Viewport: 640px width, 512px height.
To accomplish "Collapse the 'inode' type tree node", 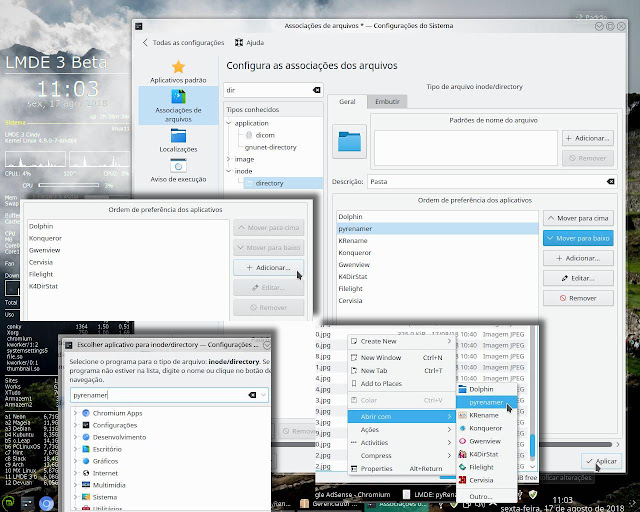I will (x=229, y=171).
